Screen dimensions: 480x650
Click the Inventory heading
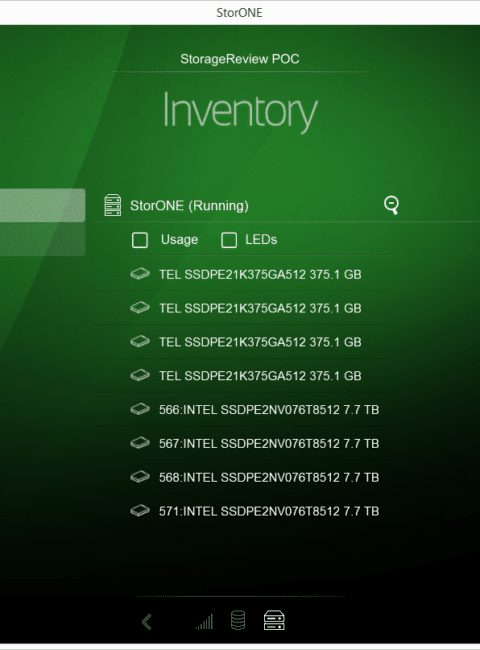[240, 112]
